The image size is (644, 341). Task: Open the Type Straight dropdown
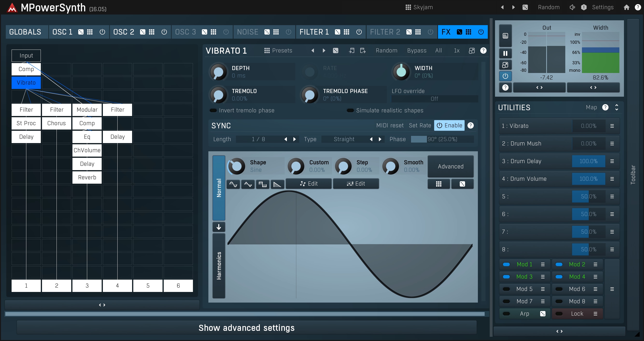pos(344,139)
